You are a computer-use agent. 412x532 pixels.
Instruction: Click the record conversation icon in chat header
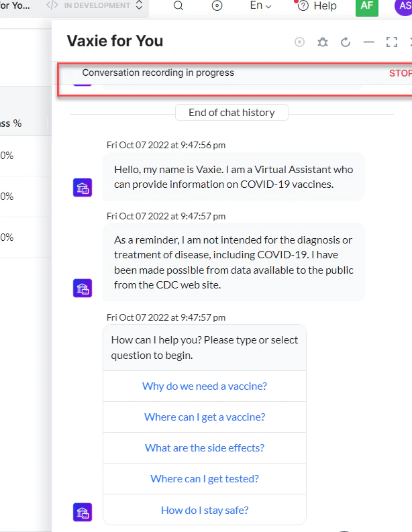pos(299,42)
